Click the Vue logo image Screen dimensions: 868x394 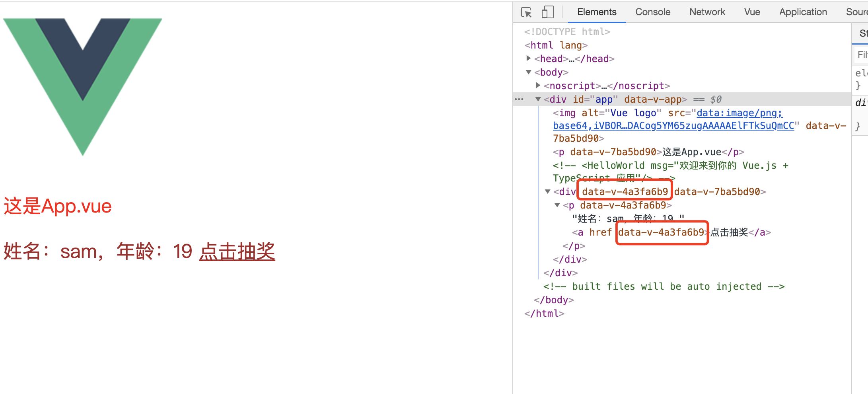(x=83, y=87)
